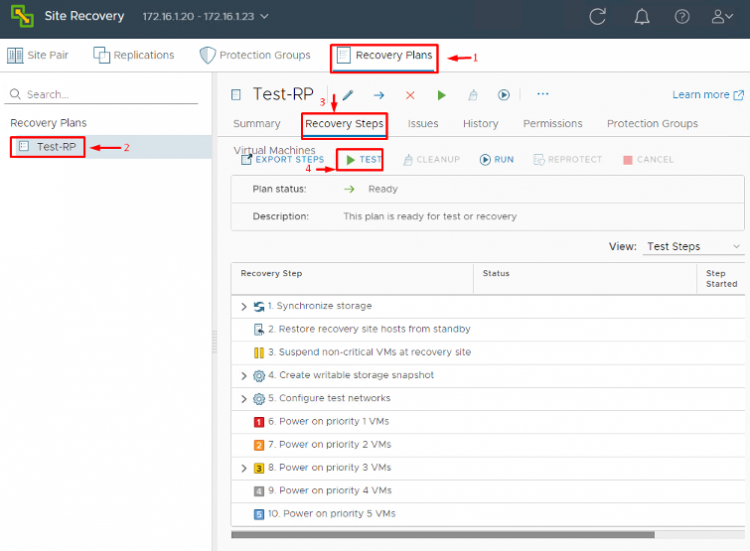This screenshot has height=551, width=750.
Task: Click the cleanup broom icon in the header
Action: tap(473, 95)
